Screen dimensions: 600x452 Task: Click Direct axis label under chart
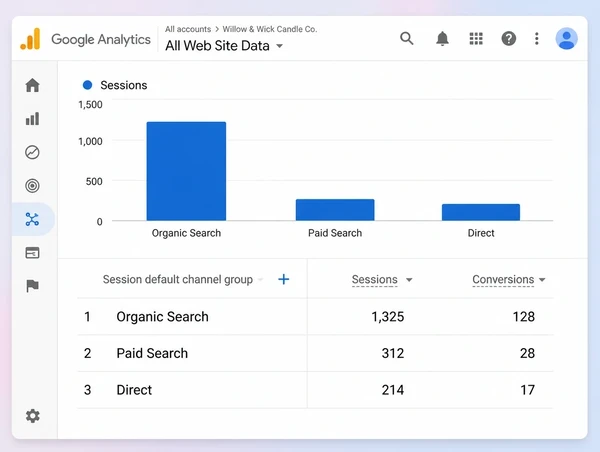tap(481, 233)
